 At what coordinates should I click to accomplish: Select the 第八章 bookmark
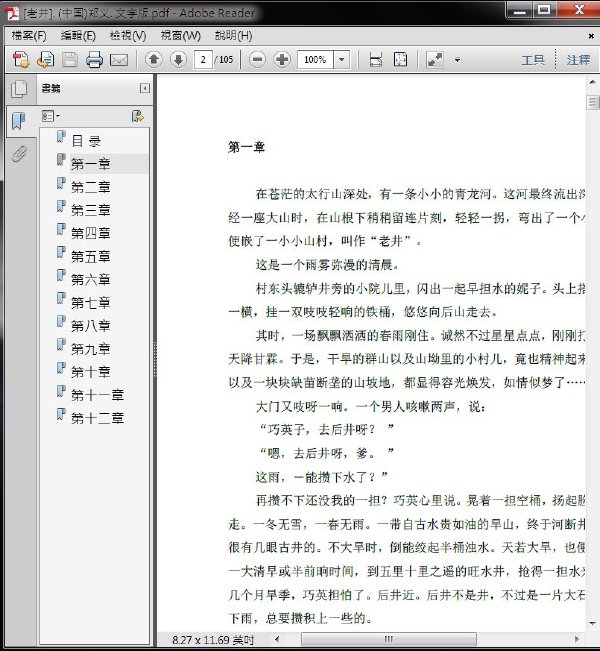pos(91,326)
